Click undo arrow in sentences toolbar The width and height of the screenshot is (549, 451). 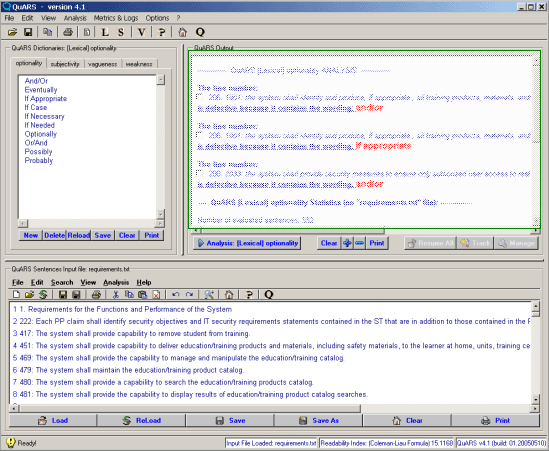(176, 295)
